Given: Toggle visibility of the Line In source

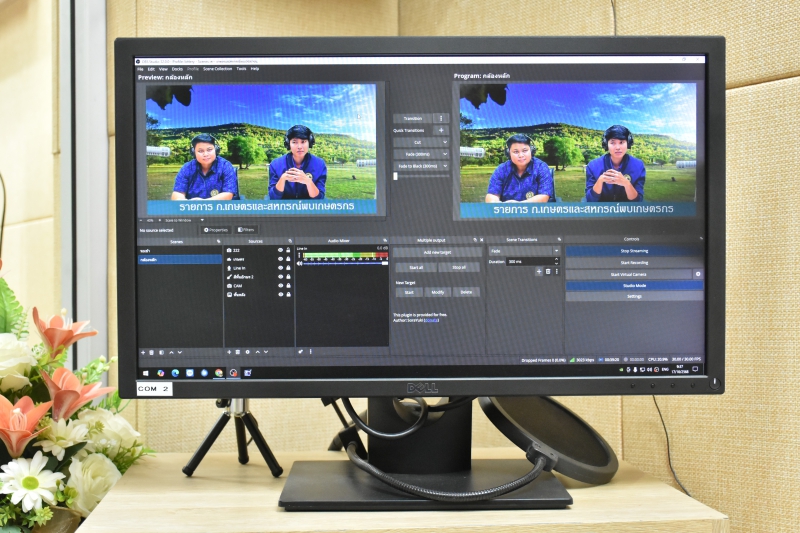Looking at the screenshot, I should tap(280, 268).
